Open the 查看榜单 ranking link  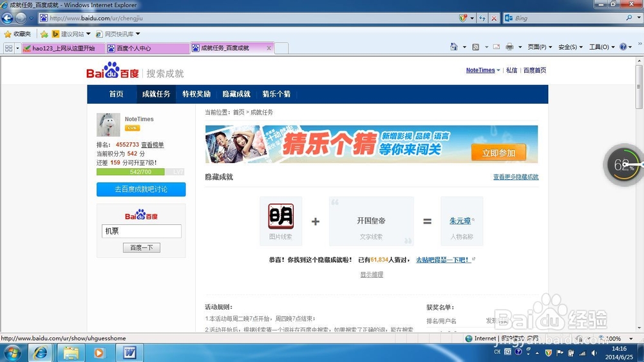(153, 145)
